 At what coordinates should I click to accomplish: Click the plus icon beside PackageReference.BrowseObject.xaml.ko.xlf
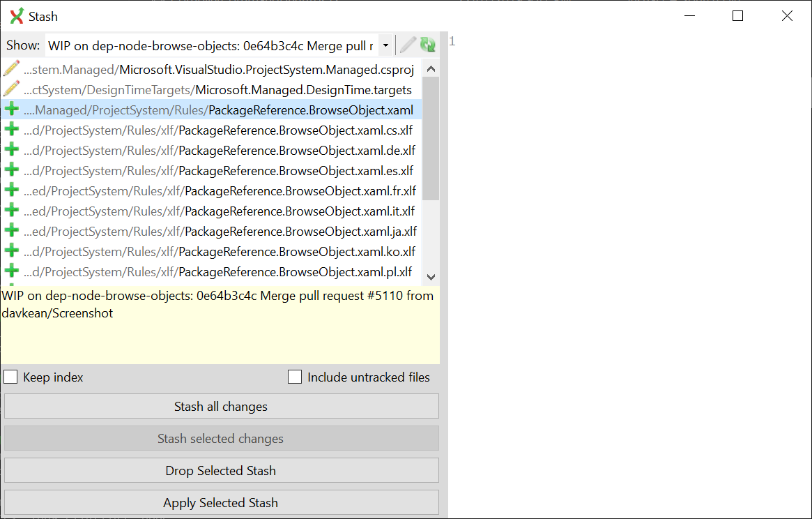[x=11, y=251]
